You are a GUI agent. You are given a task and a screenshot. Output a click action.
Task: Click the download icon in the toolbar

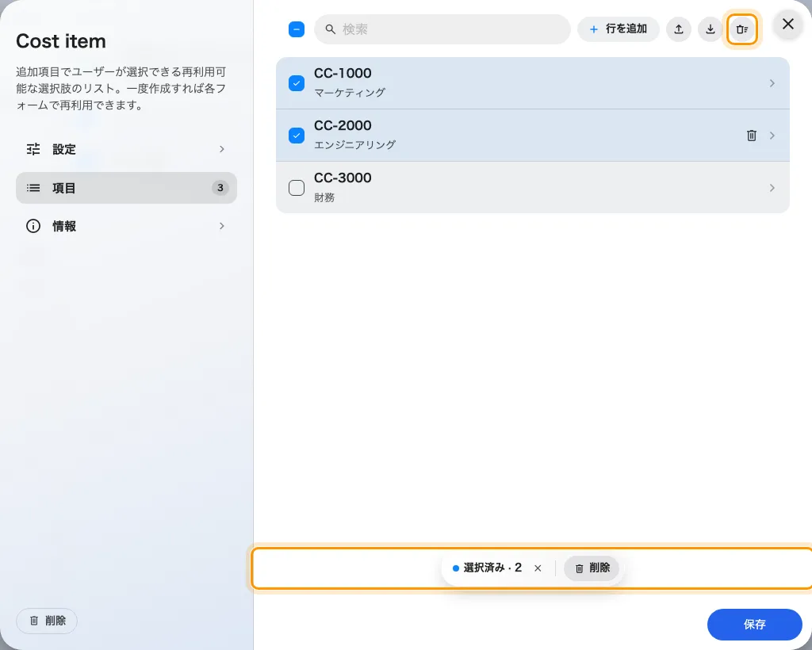[710, 29]
